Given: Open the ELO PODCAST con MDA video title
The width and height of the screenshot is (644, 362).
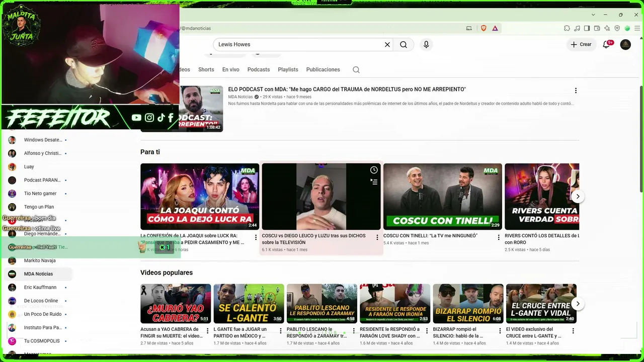Looking at the screenshot, I should pos(347,89).
